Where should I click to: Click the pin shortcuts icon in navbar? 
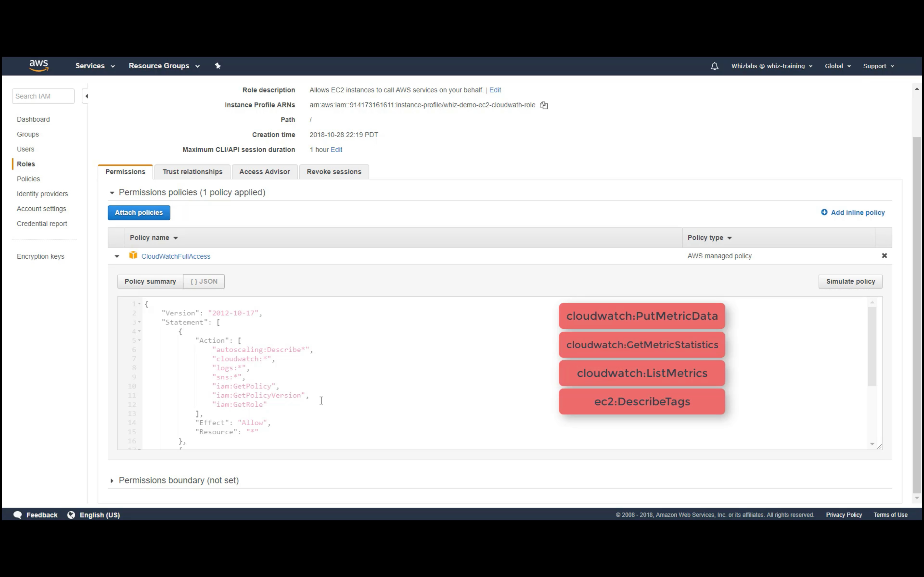[x=218, y=66]
